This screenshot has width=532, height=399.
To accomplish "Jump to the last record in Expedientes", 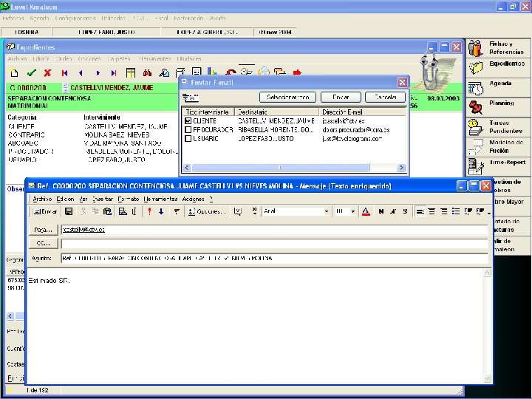I will (114, 72).
